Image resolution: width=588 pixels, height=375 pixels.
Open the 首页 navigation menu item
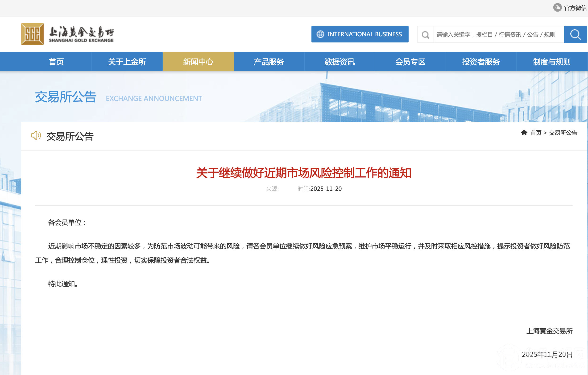click(56, 62)
